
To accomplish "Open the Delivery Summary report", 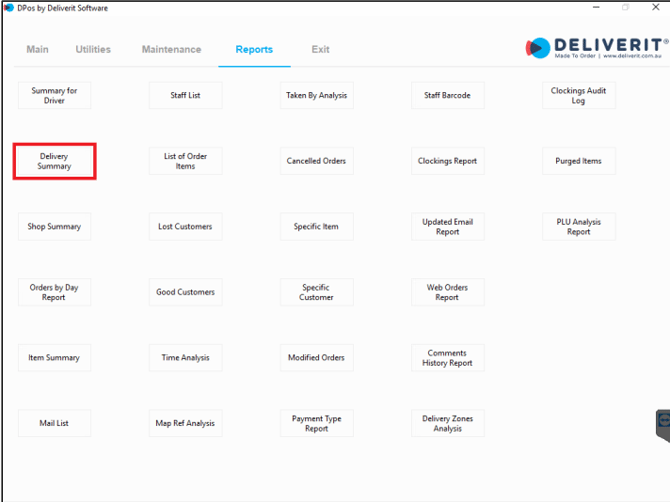I will tap(54, 161).
